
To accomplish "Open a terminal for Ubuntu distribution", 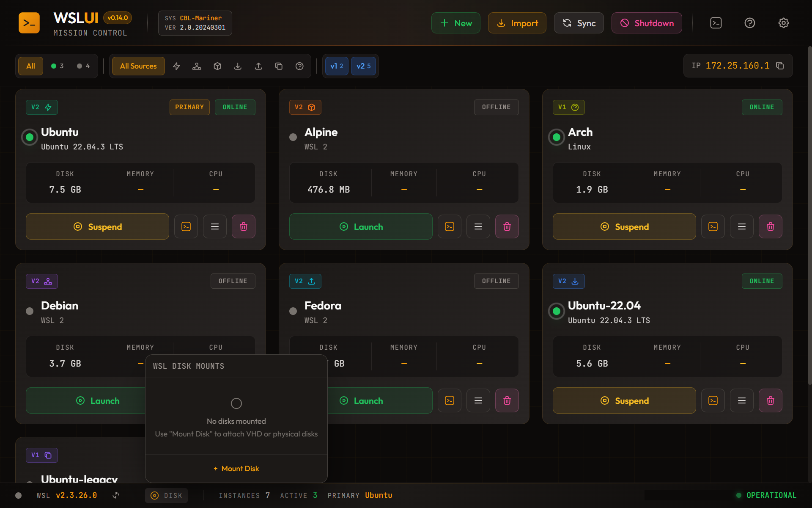I will tap(186, 226).
